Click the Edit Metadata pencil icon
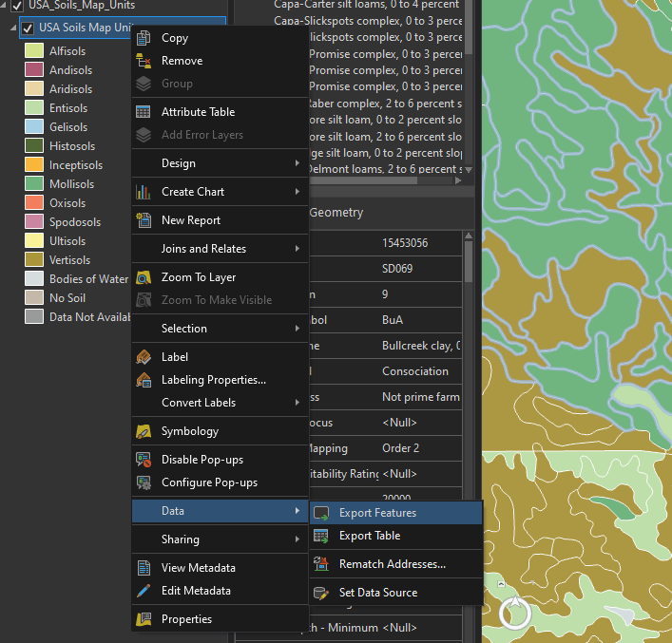The width and height of the screenshot is (672, 643). [144, 591]
